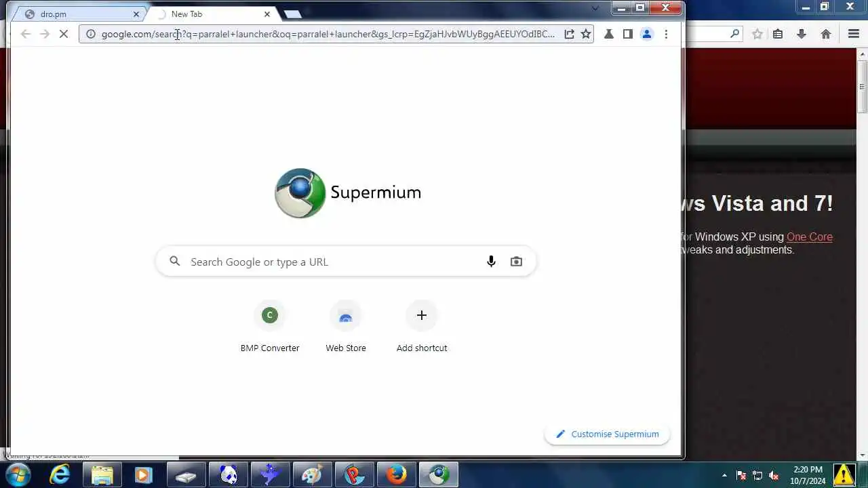
Task: Stop loading page in Supermium toolbar
Action: point(64,34)
